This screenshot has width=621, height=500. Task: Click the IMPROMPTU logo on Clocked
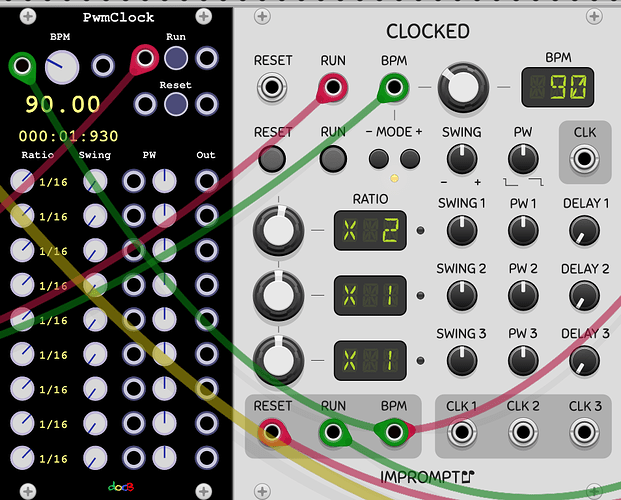[x=427, y=477]
